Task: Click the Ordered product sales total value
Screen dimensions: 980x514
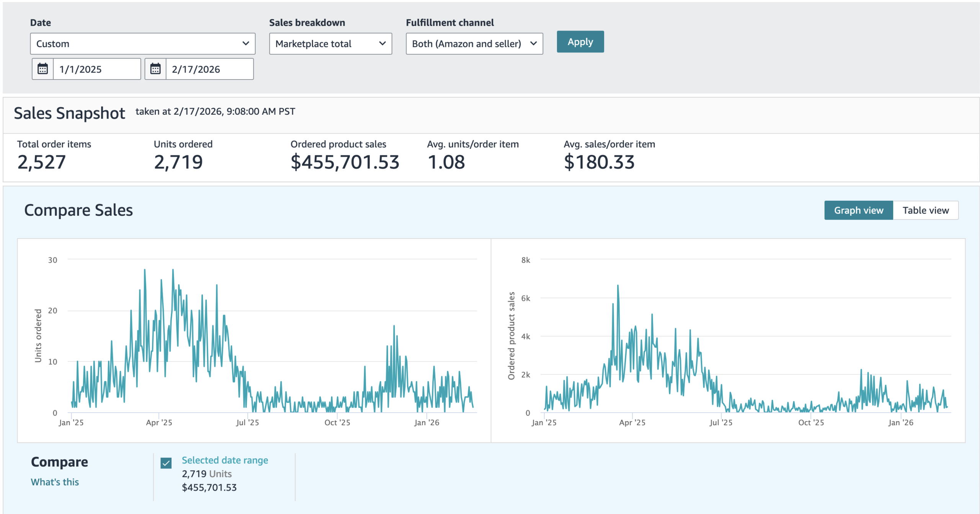Action: click(x=345, y=162)
